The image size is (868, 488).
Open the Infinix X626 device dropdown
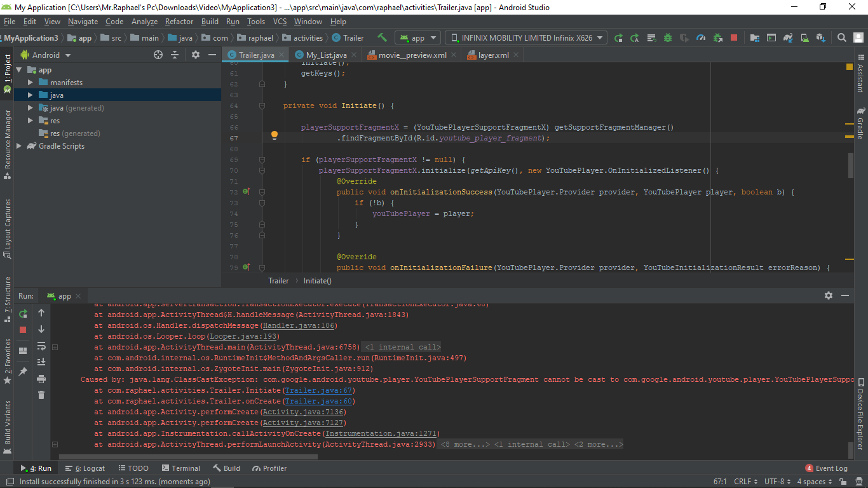click(526, 38)
